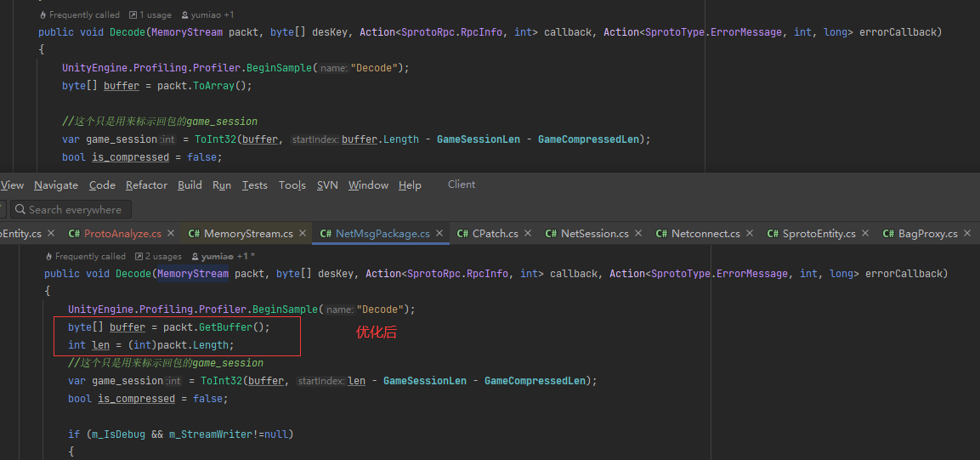Viewport: 980px width, 460px height.
Task: Switch to the MemoryStream.cs tab
Action: click(248, 233)
